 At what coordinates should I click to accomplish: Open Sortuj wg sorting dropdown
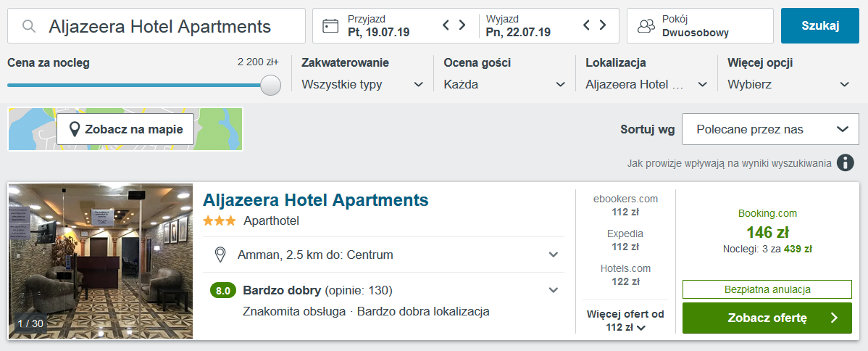tap(770, 129)
